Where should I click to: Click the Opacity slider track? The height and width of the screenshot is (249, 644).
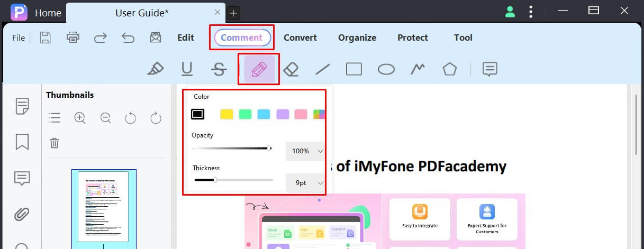coord(232,149)
